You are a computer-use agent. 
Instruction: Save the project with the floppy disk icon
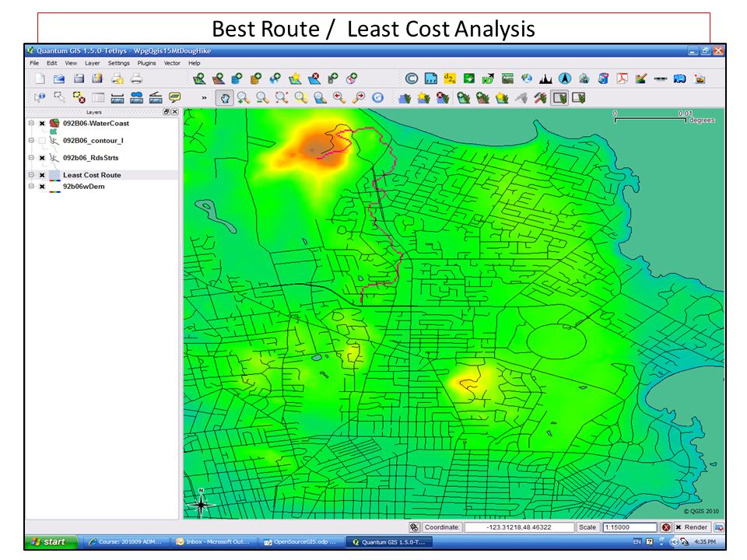coord(79,79)
